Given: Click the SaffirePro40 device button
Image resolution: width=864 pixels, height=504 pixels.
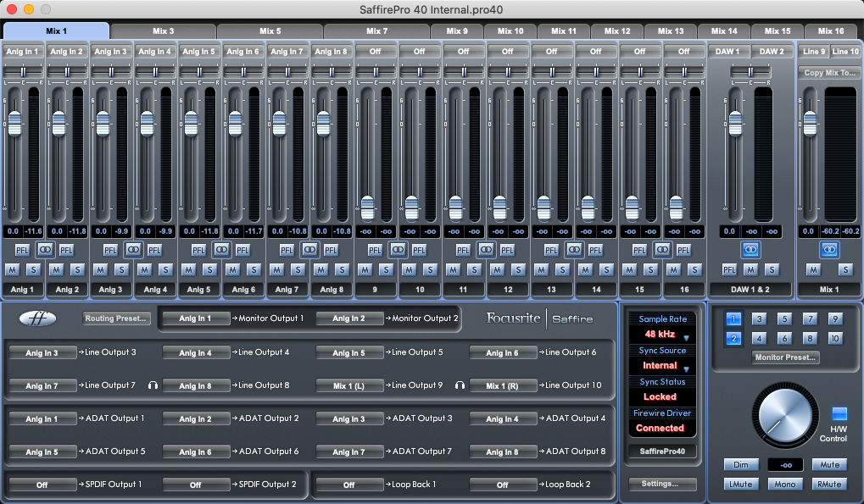Looking at the screenshot, I should 661,451.
